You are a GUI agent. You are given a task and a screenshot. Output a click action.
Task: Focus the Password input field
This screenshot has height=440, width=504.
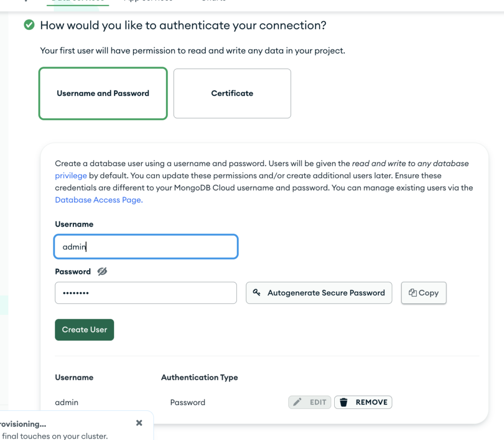(146, 293)
